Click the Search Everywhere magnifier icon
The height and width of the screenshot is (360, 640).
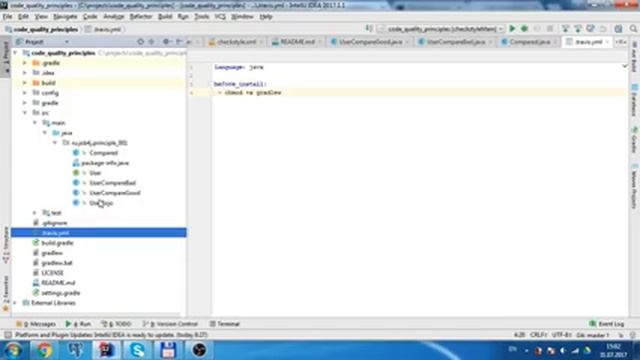pyautogui.click(x=633, y=29)
